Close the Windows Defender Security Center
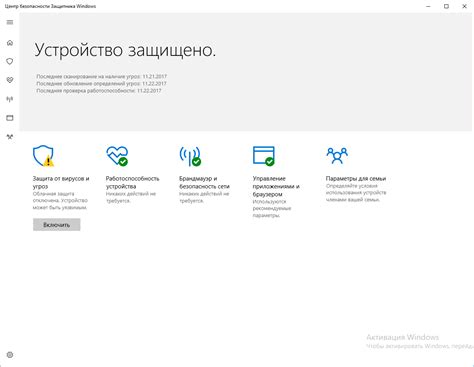This screenshot has height=367, width=474. click(x=464, y=6)
